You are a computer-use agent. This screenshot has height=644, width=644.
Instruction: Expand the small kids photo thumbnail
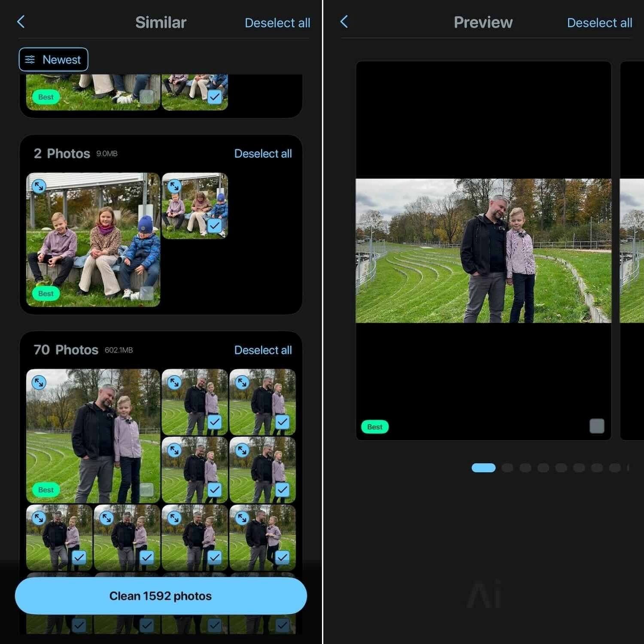(x=174, y=186)
